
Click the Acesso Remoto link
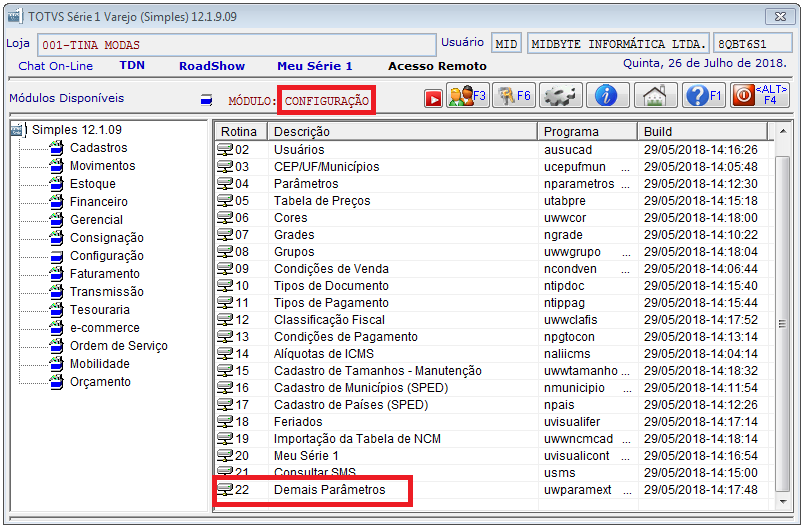click(x=437, y=66)
